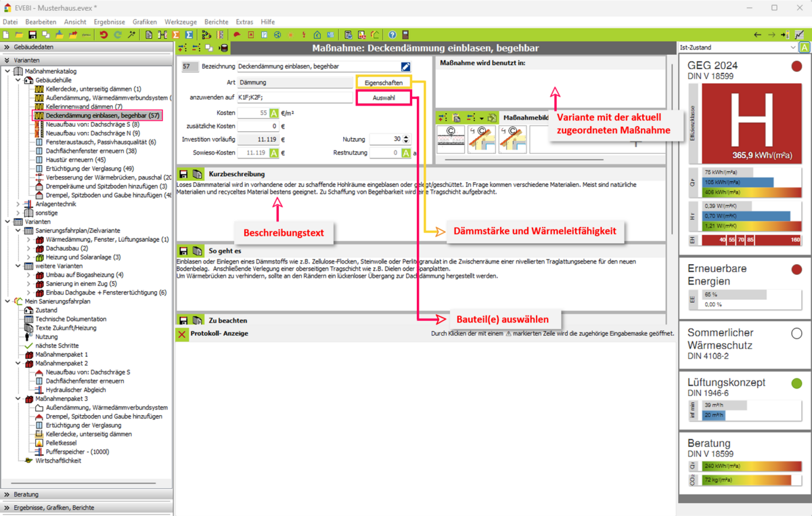
Task: Open the Ergebnisse menu
Action: [x=109, y=22]
